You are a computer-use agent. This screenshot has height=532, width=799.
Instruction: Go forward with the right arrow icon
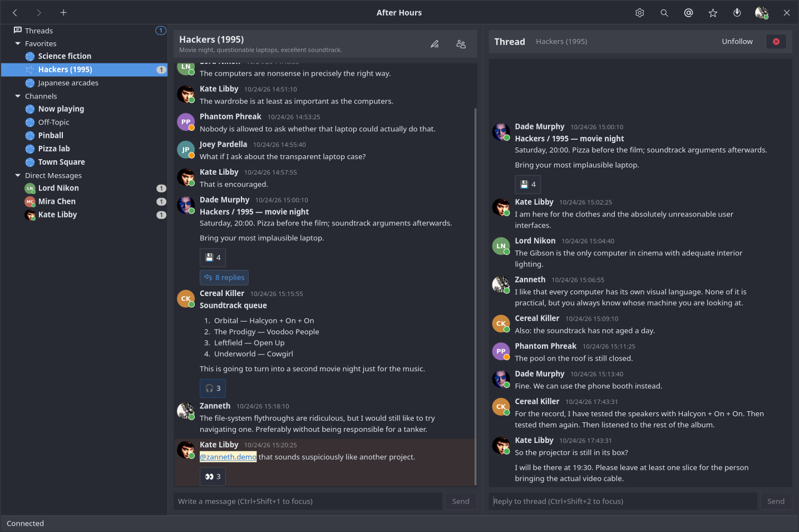(39, 13)
